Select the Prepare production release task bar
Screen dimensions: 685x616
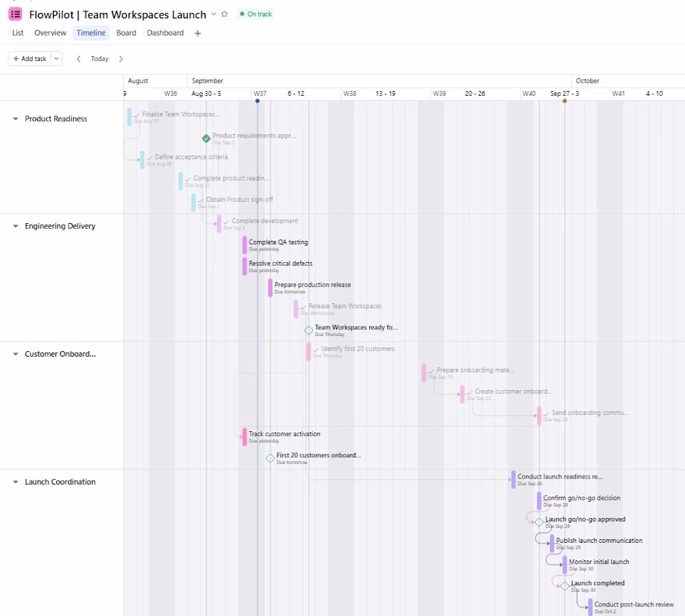(x=271, y=287)
